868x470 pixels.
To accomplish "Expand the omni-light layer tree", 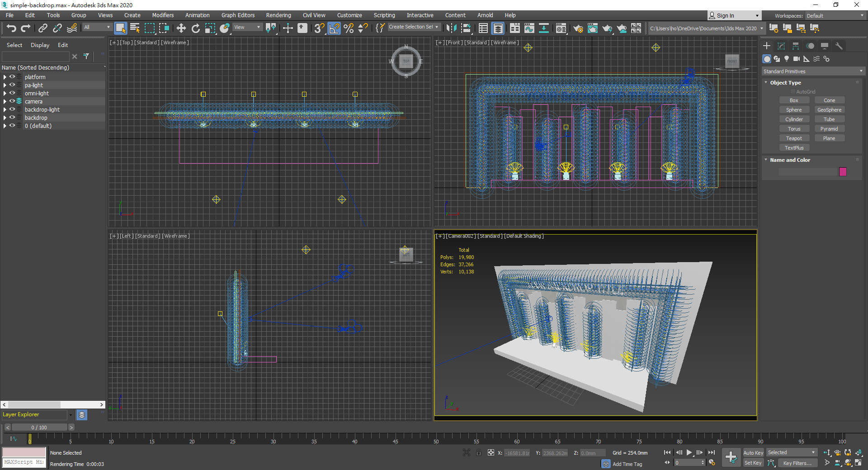I will (x=5, y=94).
